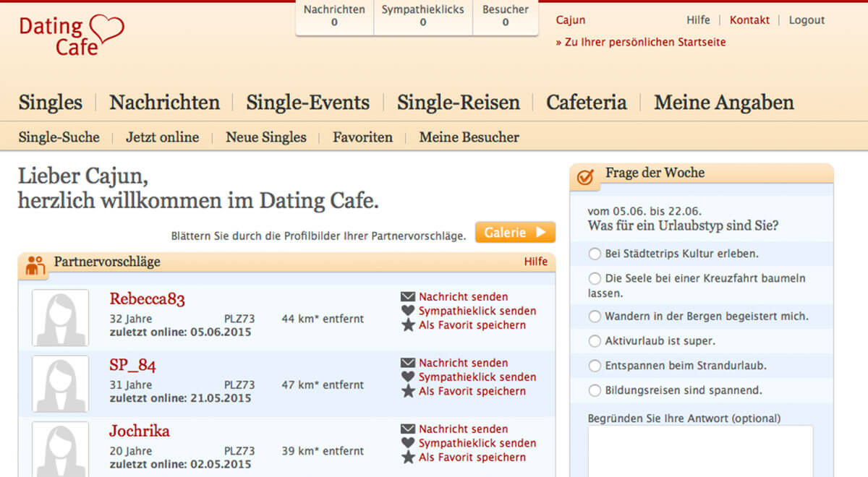Open the Nachrichten counter box
868x477 pixels.
pos(334,16)
